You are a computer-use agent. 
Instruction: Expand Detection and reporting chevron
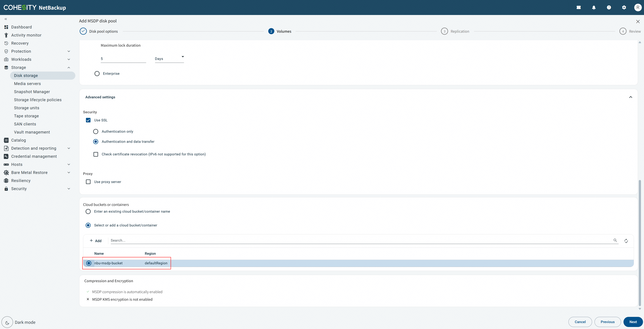[x=69, y=148]
